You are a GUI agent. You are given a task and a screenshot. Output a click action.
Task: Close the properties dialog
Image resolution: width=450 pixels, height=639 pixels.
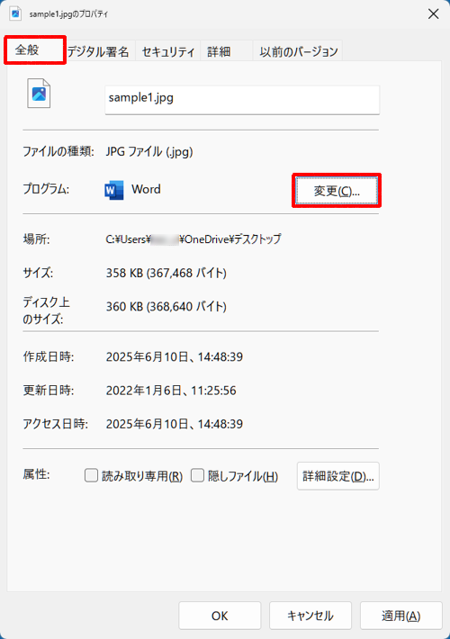click(x=433, y=14)
